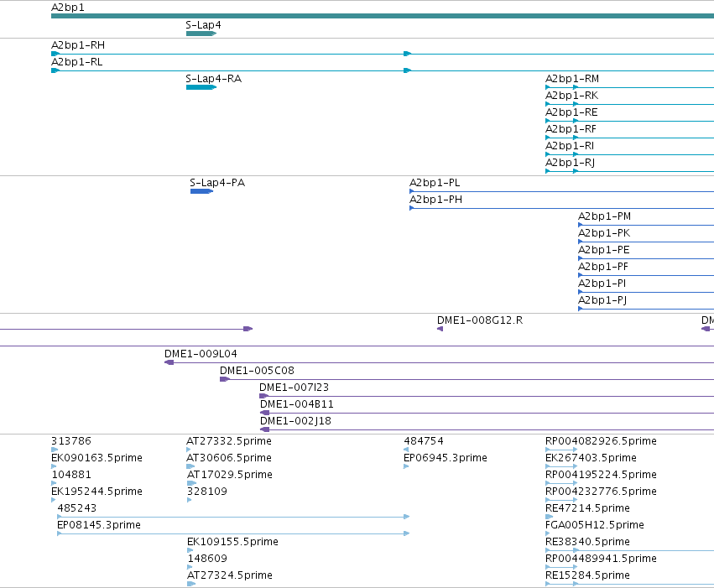Select the A2bp1 gene bar

(x=383, y=16)
